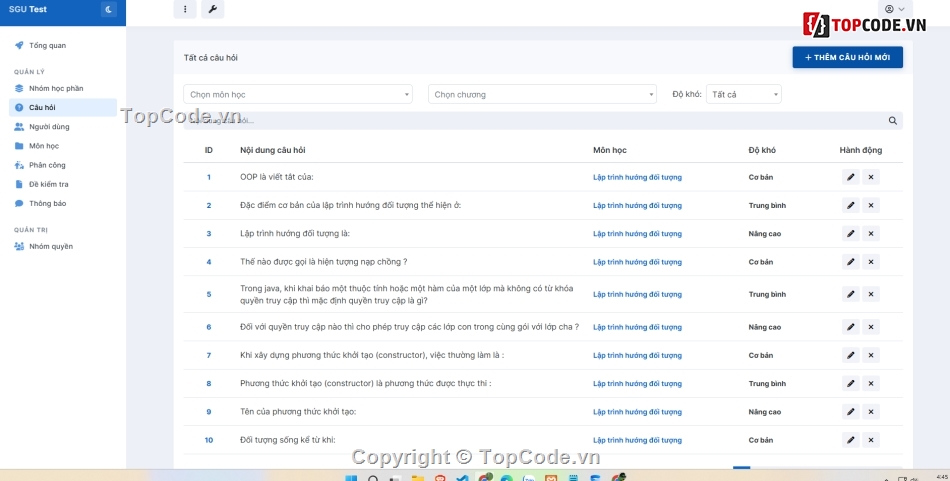
Task: Open 'Đề kiểm tra' sidebar item
Action: (63, 184)
